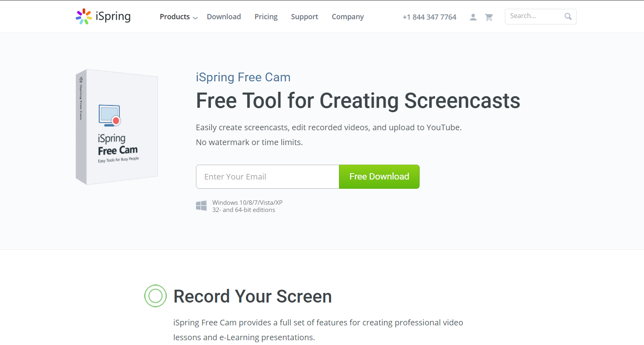Click the phone number +1 844 347 7764
This screenshot has height=345, width=644.
430,17
